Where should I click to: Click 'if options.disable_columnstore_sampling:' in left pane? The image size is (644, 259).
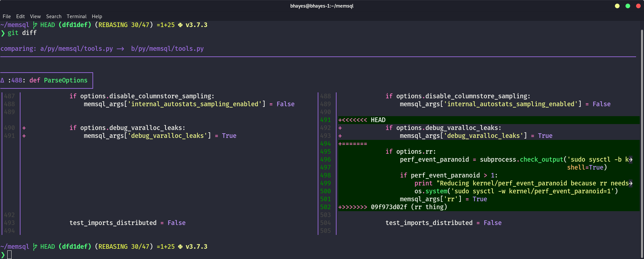click(x=142, y=96)
